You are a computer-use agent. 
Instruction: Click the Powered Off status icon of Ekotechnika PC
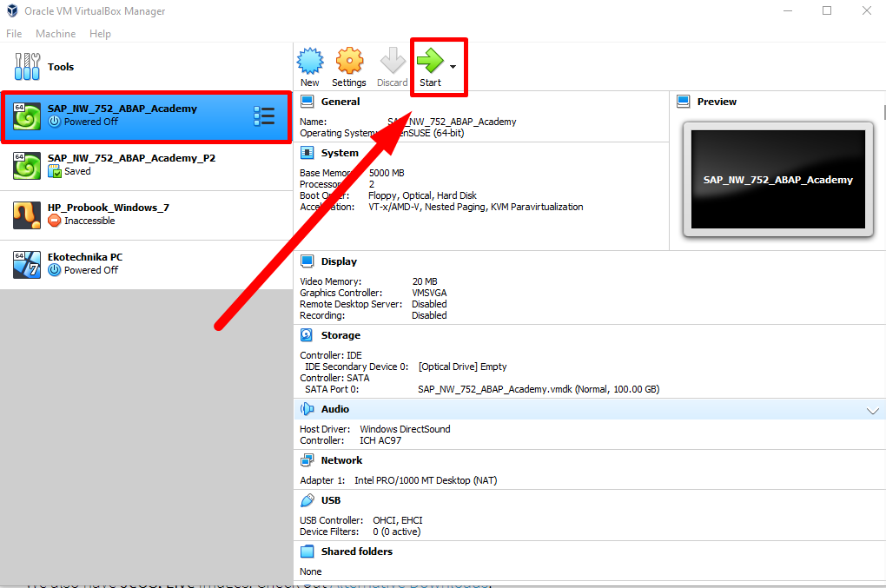tap(54, 270)
